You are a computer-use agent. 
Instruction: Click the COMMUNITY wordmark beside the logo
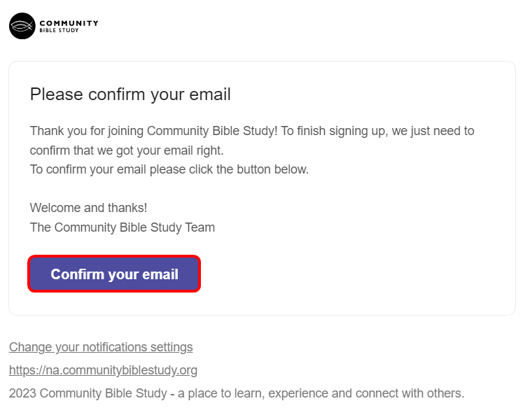point(69,23)
